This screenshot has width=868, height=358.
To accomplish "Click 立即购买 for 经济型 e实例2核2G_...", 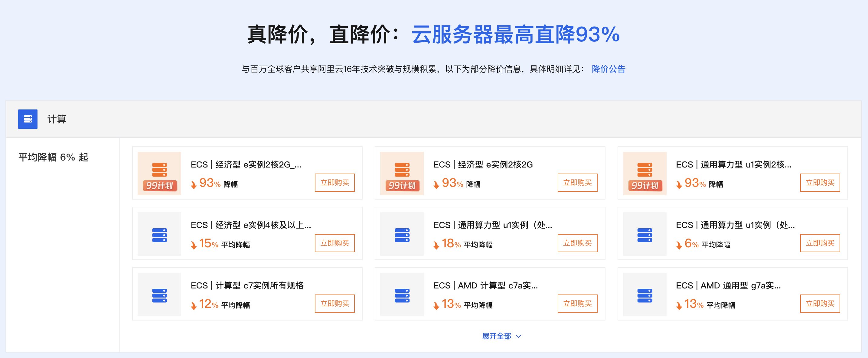I will point(334,183).
